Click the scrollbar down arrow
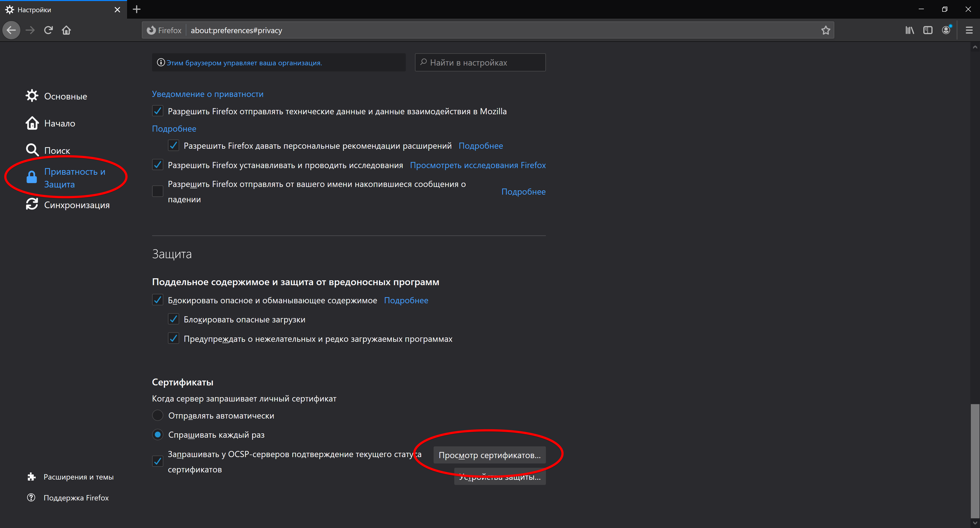980x528 pixels. 975,523
